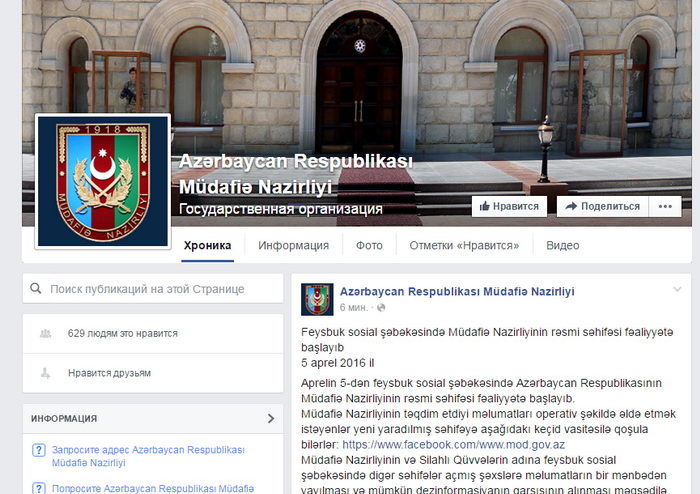Click the search magnifier icon
The image size is (700, 494).
(36, 289)
